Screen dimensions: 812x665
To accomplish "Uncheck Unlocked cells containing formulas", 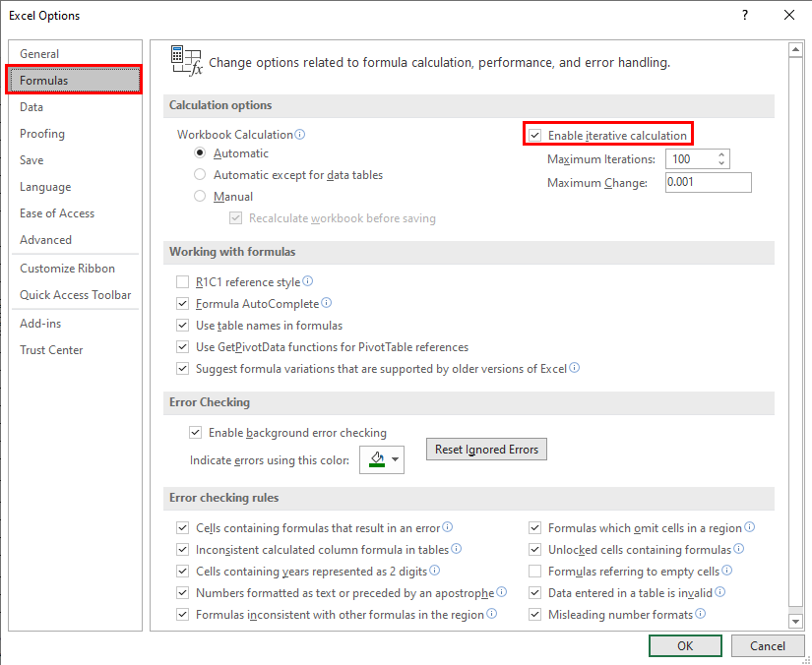I will coord(535,550).
